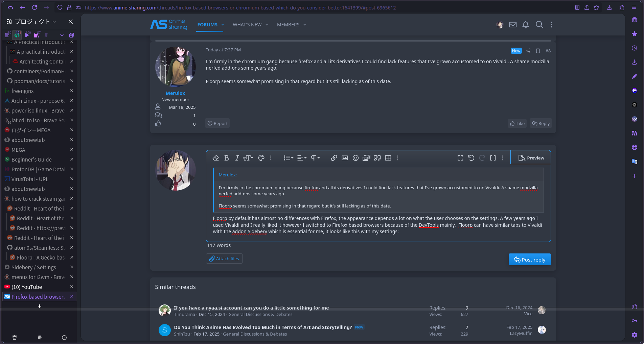The image size is (644, 344).
Task: Open browser extensions puzzle icon
Action: [x=622, y=7]
